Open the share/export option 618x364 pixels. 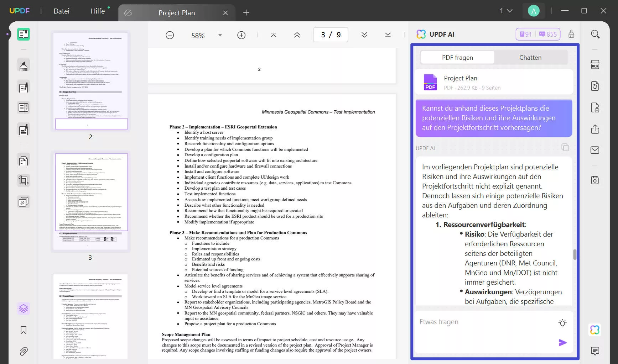595,129
